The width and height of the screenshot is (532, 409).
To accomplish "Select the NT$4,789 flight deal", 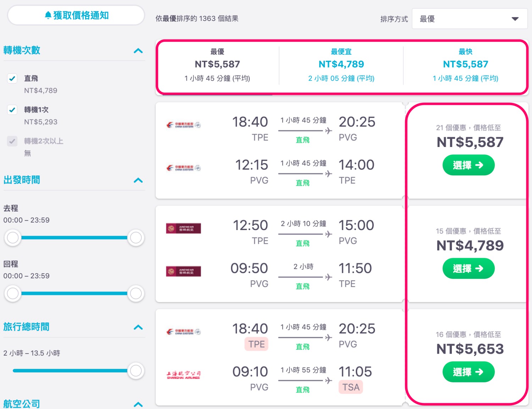I will 469,268.
